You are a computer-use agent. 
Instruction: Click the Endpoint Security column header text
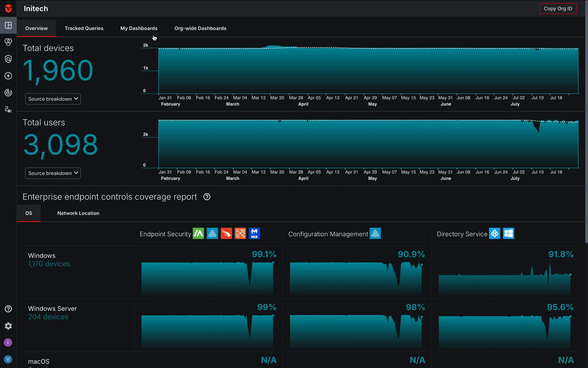166,234
